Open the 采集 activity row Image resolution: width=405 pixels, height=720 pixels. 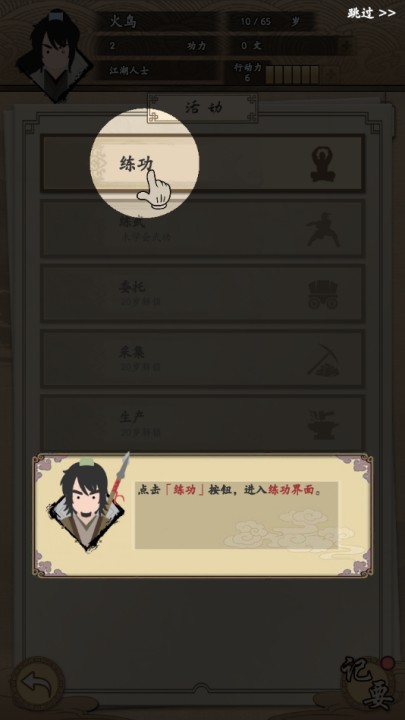point(202,359)
